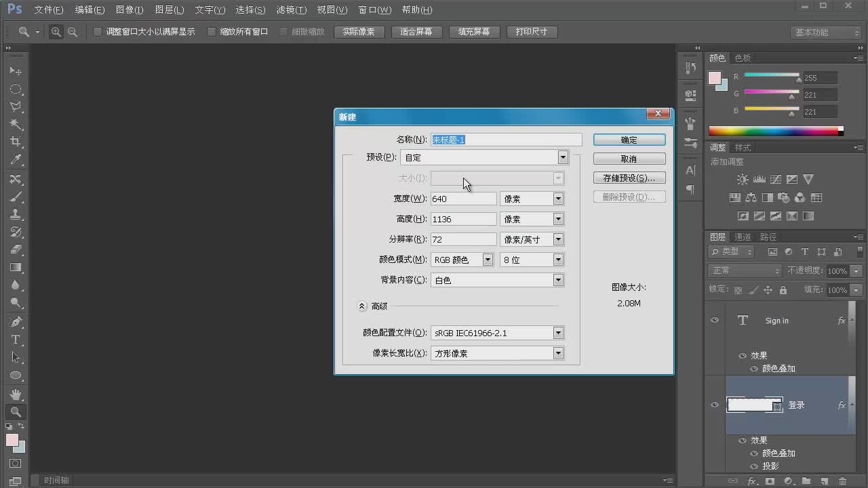The width and height of the screenshot is (868, 488).
Task: Switch to the 通道 tab
Action: (743, 237)
